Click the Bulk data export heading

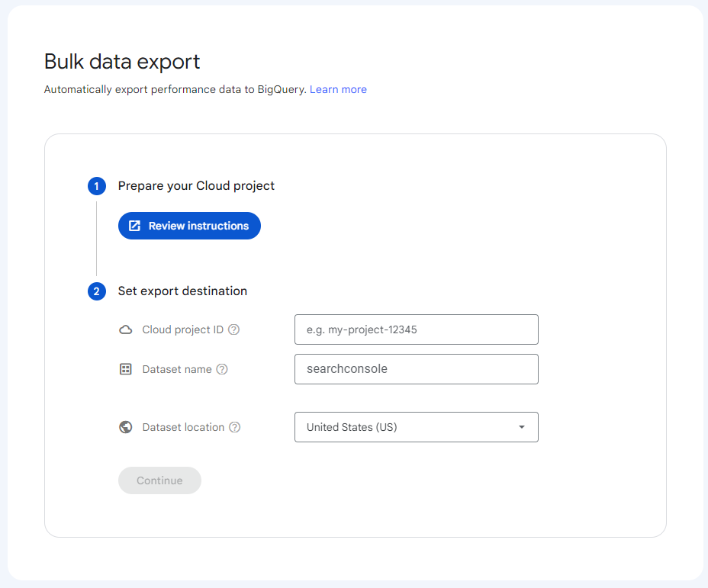tap(122, 61)
